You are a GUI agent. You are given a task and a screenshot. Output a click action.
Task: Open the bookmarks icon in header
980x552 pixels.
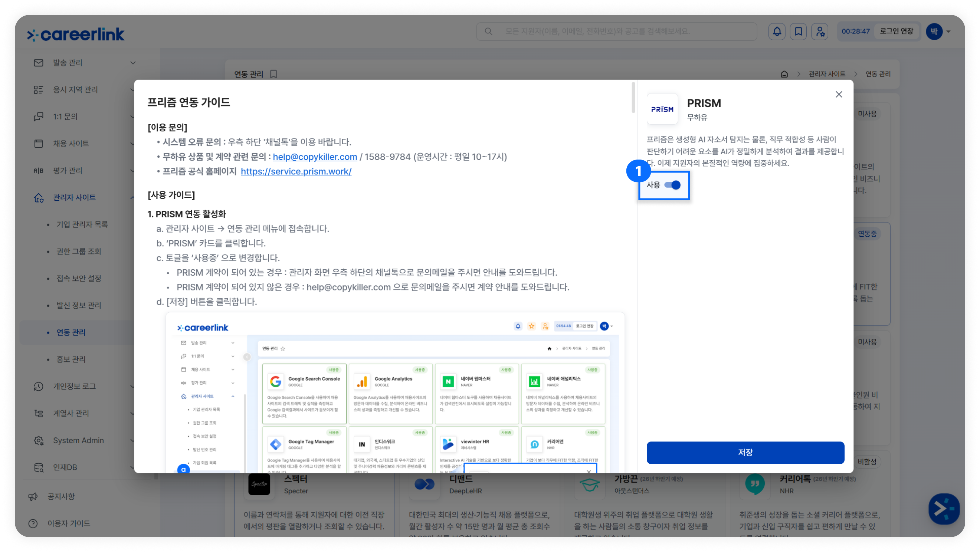(798, 31)
